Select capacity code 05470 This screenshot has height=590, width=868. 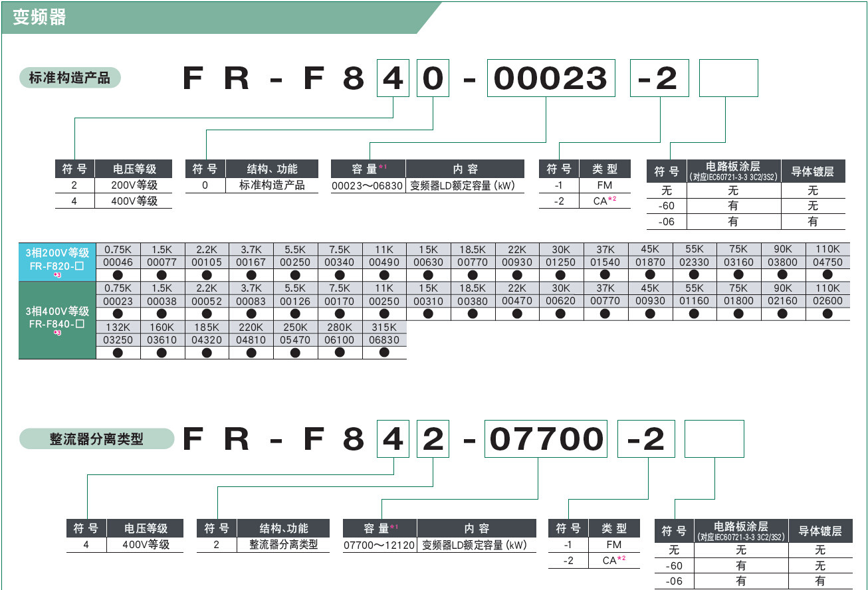296,340
